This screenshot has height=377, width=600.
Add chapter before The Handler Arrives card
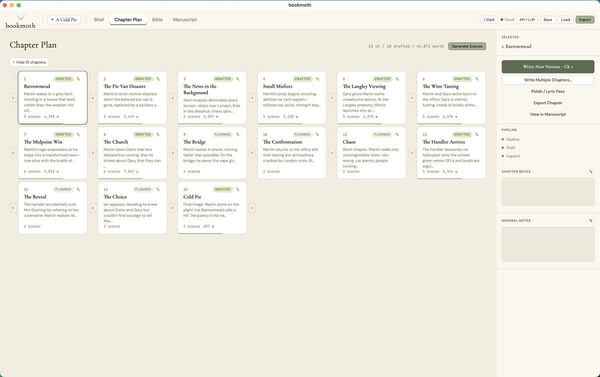click(x=412, y=153)
